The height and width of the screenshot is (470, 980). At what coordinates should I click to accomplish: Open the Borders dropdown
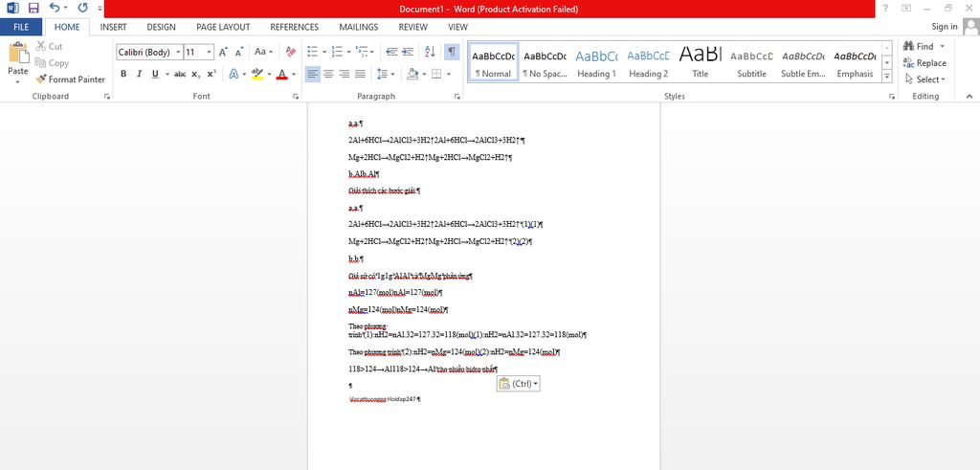click(x=450, y=74)
